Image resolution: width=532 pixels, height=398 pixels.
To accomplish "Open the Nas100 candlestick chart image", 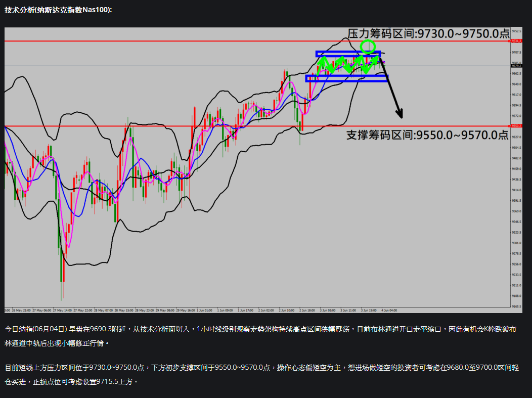I will (263, 170).
